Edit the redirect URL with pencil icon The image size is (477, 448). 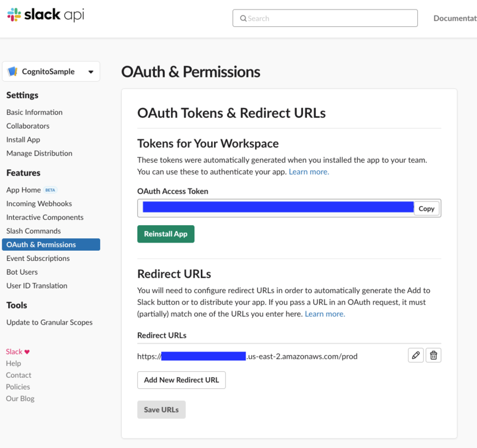[x=416, y=355]
